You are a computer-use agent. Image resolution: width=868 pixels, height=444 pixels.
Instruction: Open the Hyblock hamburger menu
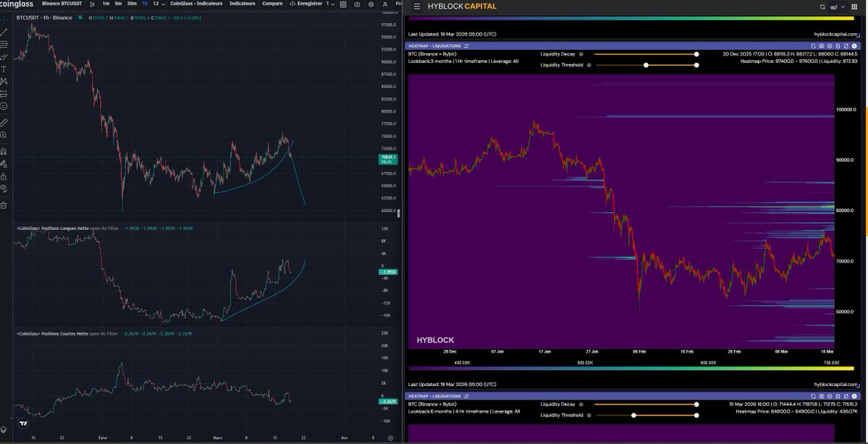pos(417,7)
